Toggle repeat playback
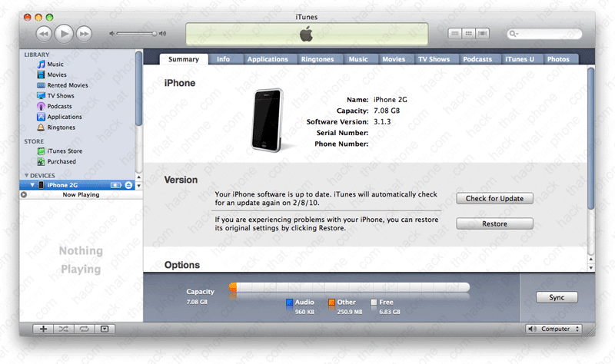The height and width of the screenshot is (364, 615). pyautogui.click(x=84, y=329)
